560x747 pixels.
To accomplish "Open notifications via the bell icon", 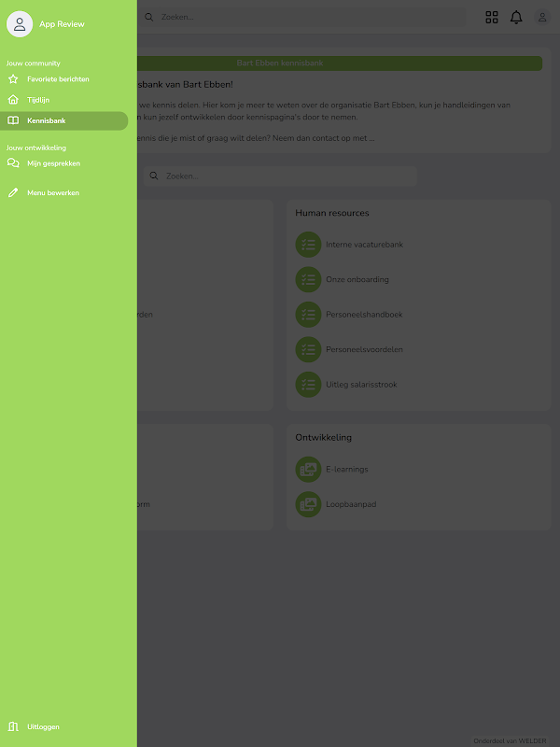I will 516,17.
